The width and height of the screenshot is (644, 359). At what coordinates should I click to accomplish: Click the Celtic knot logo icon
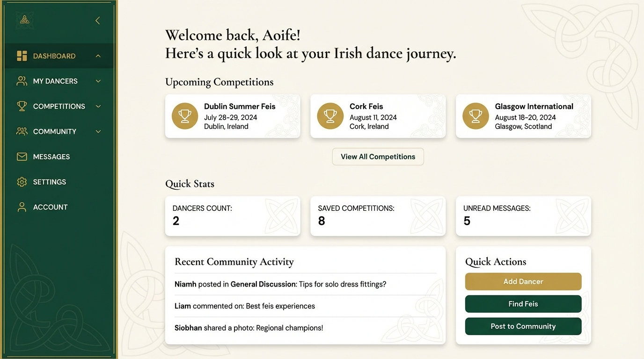[x=24, y=20]
